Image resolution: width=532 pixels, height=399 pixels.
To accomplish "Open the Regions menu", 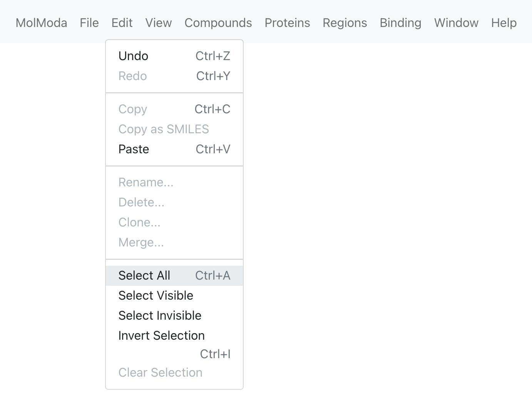I will pyautogui.click(x=345, y=23).
